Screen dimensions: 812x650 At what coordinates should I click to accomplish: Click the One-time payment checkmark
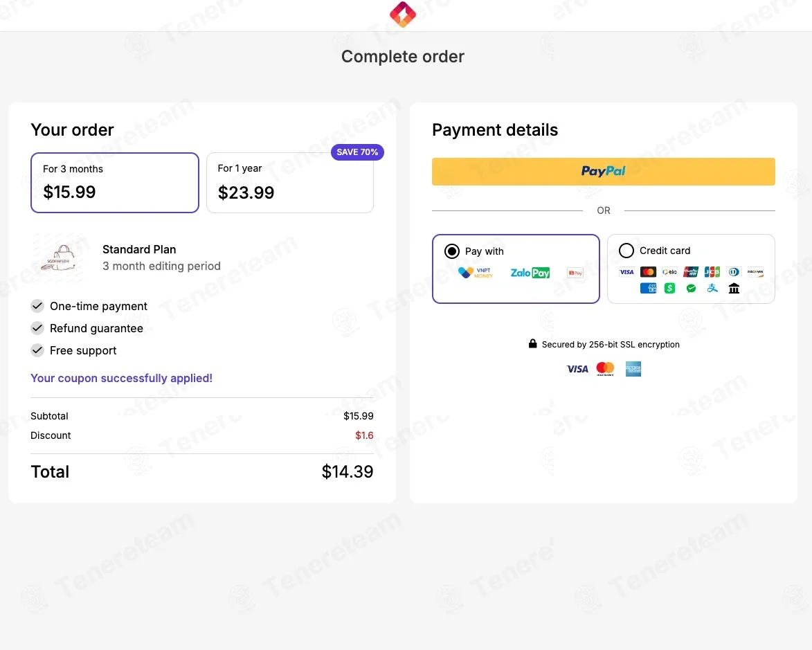[x=37, y=305]
